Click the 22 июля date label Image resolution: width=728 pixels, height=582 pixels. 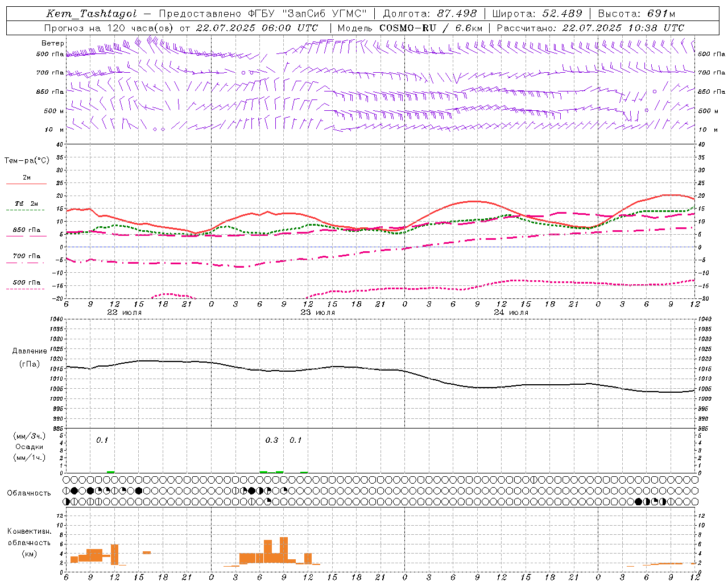[125, 313]
